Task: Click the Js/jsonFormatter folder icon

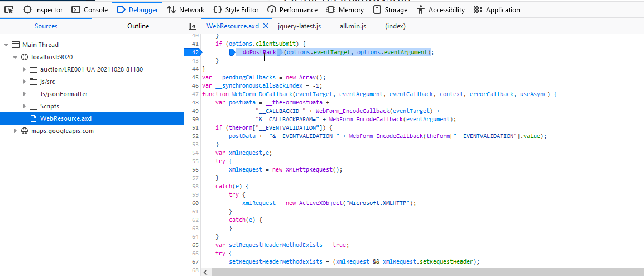Action: tap(33, 94)
